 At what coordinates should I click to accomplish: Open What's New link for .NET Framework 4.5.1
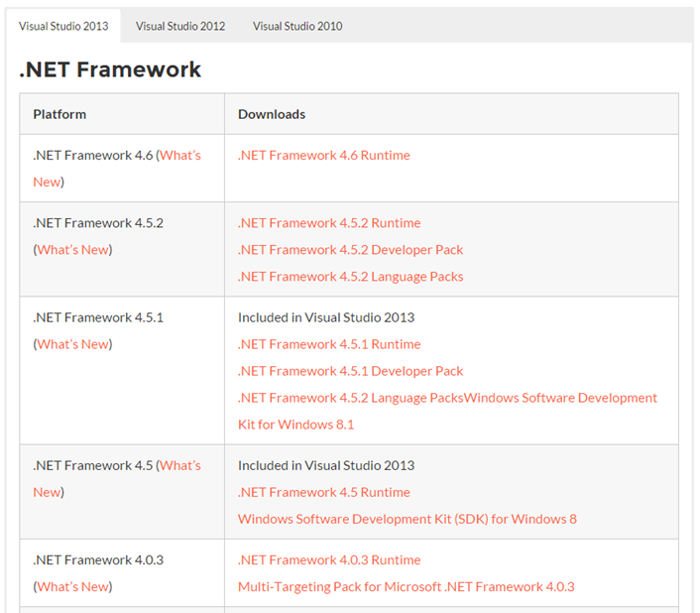click(x=73, y=344)
